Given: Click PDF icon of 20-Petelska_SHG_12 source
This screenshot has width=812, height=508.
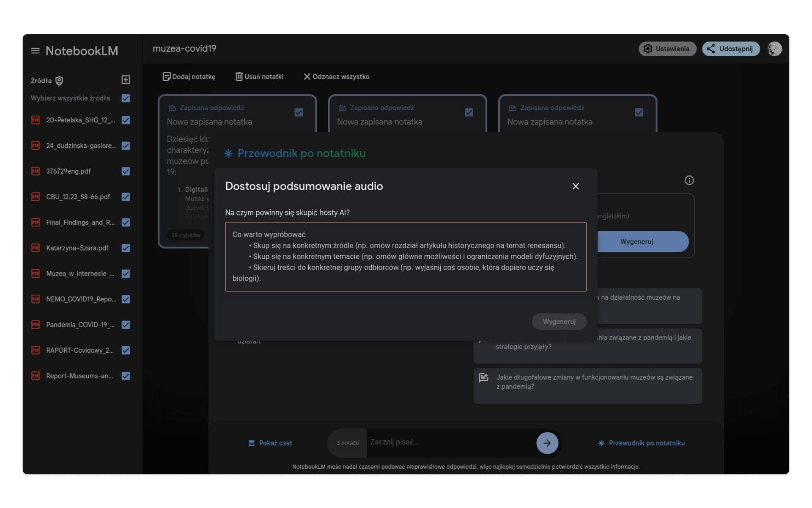Looking at the screenshot, I should [x=36, y=120].
